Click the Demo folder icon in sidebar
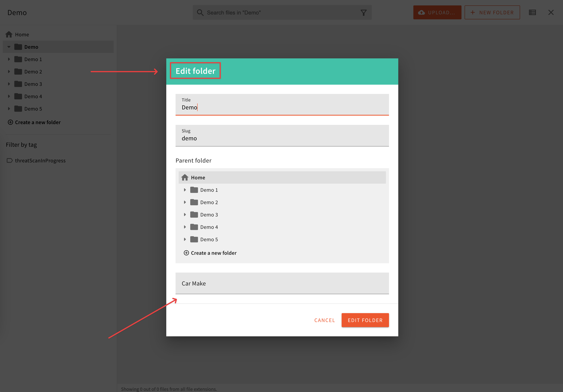 click(x=18, y=47)
